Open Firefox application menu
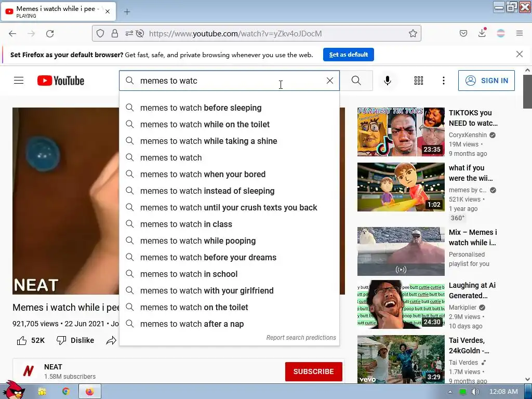The height and width of the screenshot is (399, 532). (520, 33)
